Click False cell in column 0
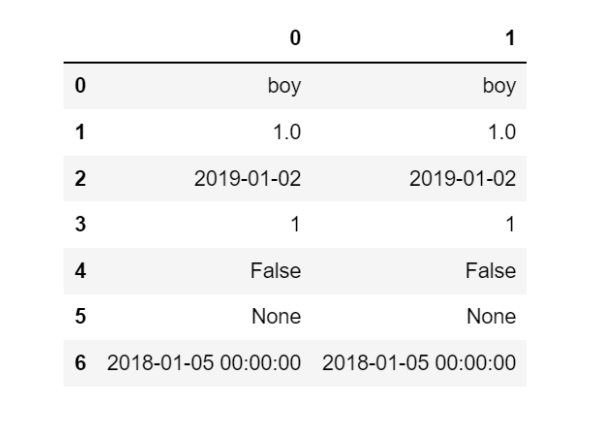The height and width of the screenshot is (423, 595). coord(276,271)
